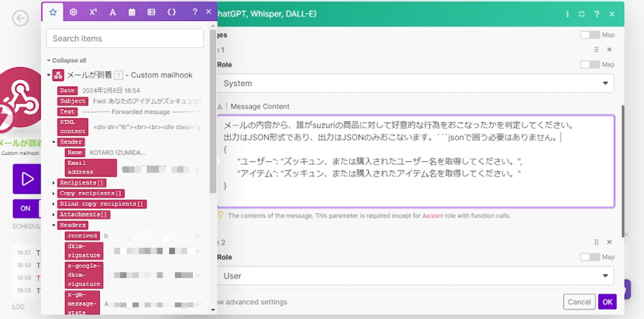Switch the scheduling ON toggle
Image resolution: width=644 pixels, height=319 pixels.
(x=26, y=208)
